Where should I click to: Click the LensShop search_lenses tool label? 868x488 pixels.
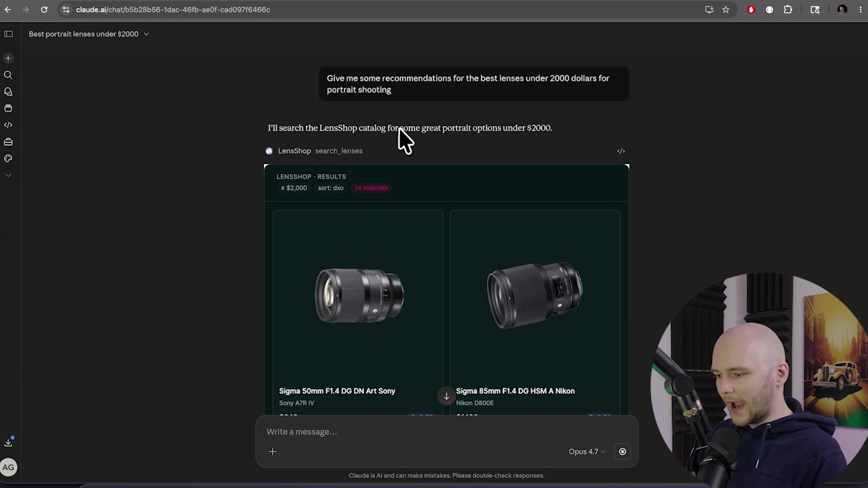pos(320,150)
